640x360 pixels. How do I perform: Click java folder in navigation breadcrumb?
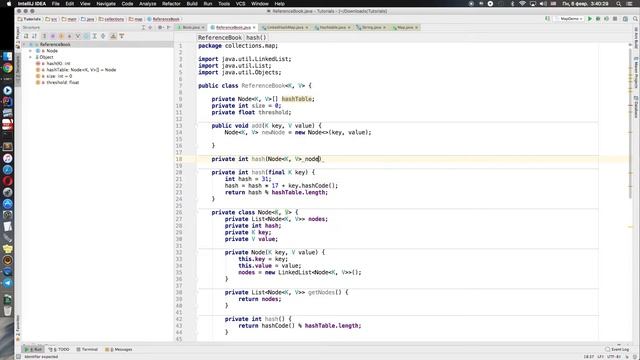tap(88, 19)
